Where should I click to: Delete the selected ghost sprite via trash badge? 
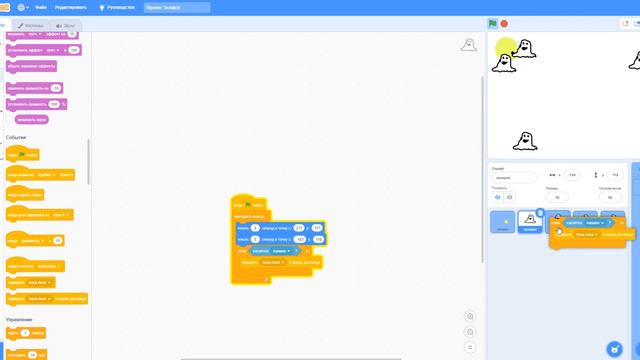coord(540,213)
